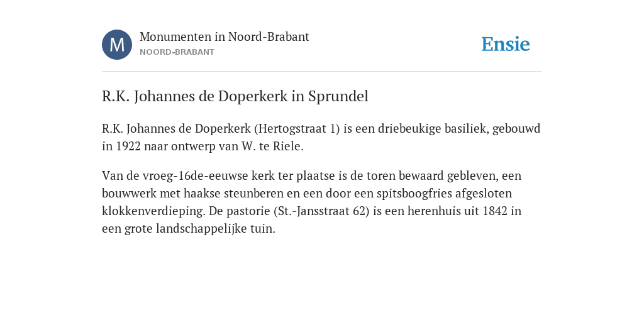Click the year 1842 in the second paragraph

point(496,211)
